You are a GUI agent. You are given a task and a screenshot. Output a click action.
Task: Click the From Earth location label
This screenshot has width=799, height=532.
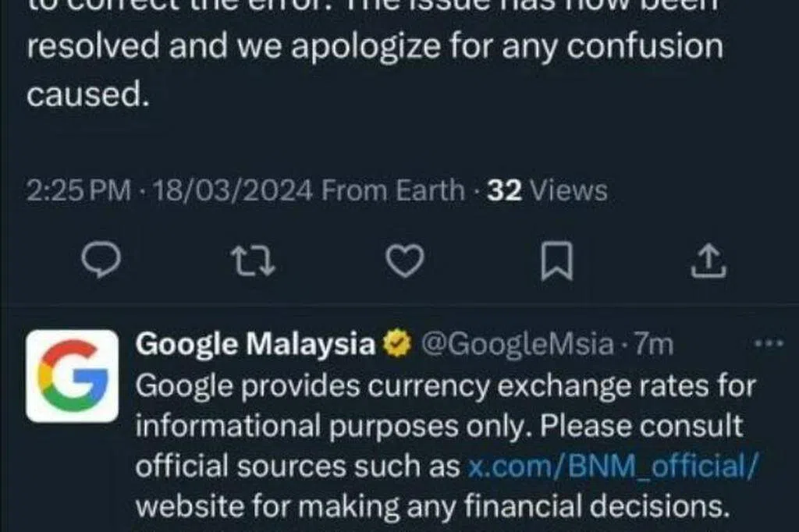pyautogui.click(x=393, y=190)
